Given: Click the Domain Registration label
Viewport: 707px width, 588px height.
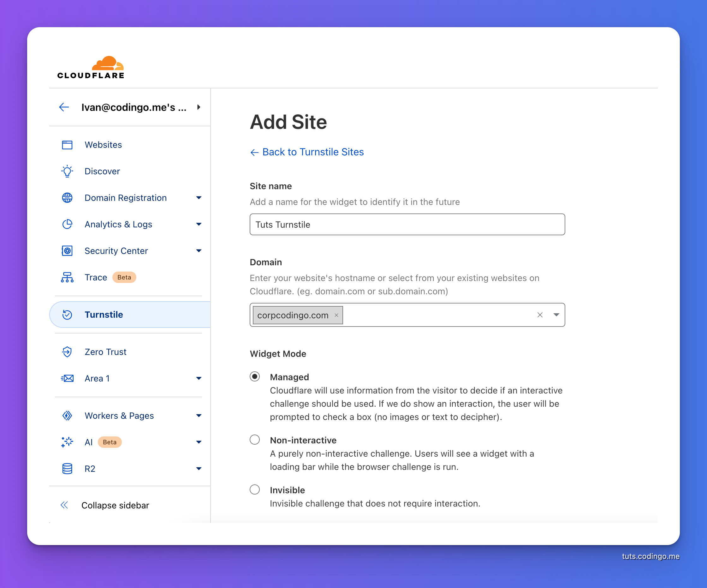Looking at the screenshot, I should (x=126, y=198).
